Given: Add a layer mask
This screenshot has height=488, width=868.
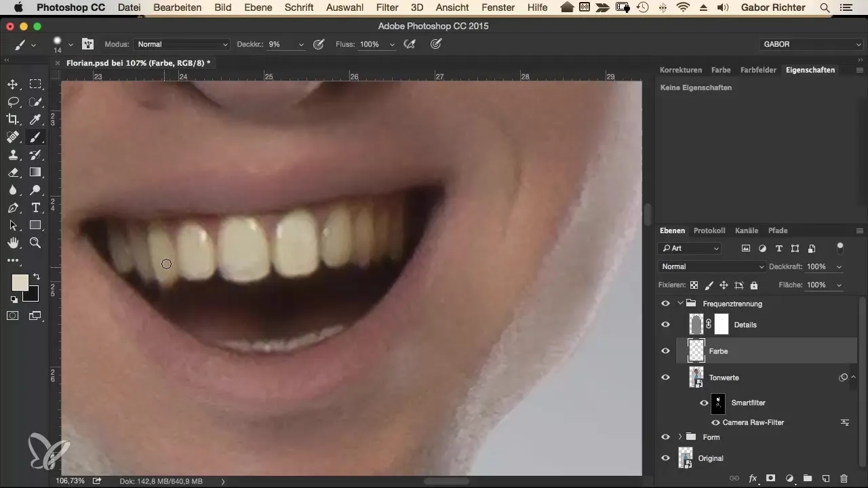Looking at the screenshot, I should tap(771, 478).
